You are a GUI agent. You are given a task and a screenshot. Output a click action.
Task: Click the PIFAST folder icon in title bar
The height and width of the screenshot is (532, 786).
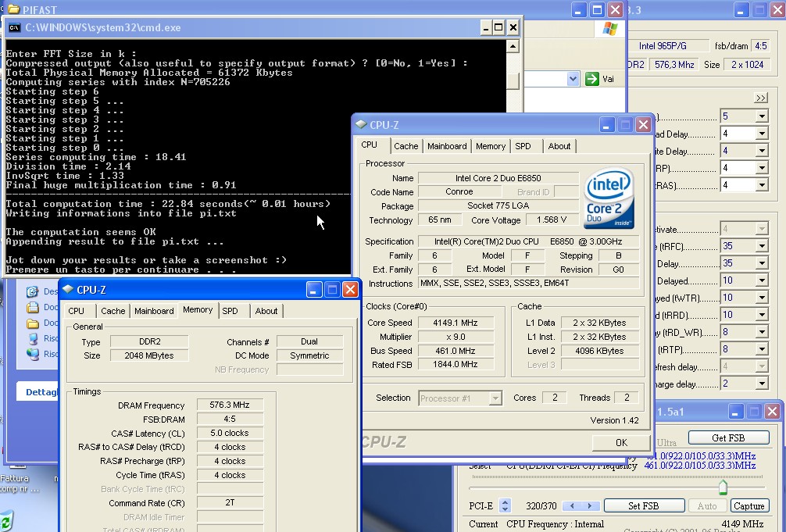13,9
